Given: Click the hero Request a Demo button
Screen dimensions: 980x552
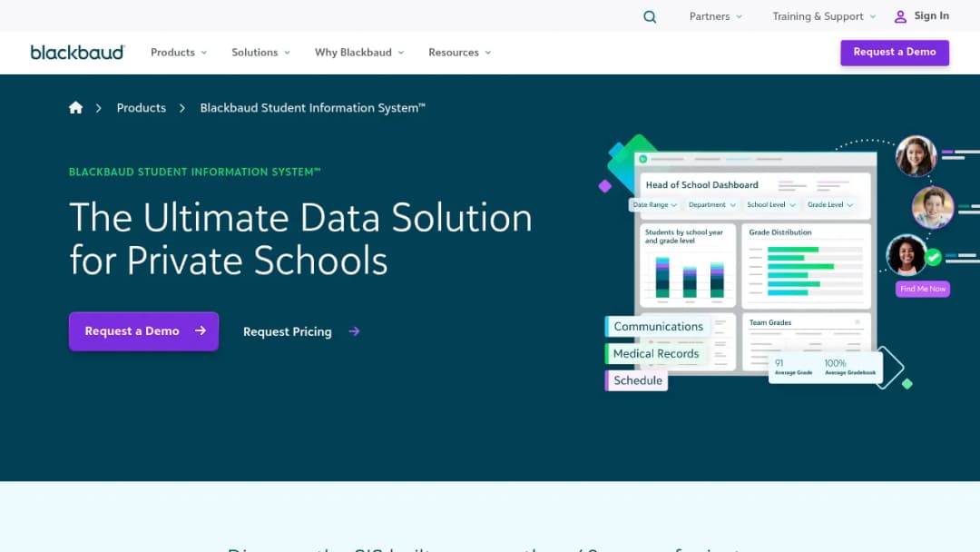Looking at the screenshot, I should pyautogui.click(x=143, y=331).
